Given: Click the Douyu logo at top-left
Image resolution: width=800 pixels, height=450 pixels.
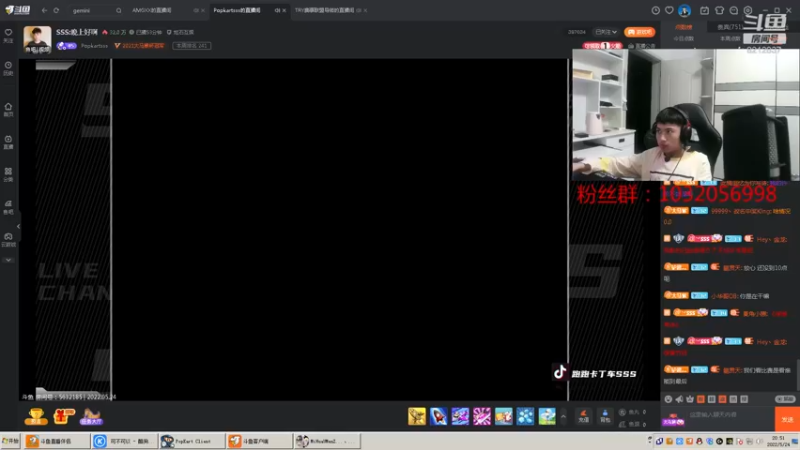Looking at the screenshot, I should coord(18,10).
